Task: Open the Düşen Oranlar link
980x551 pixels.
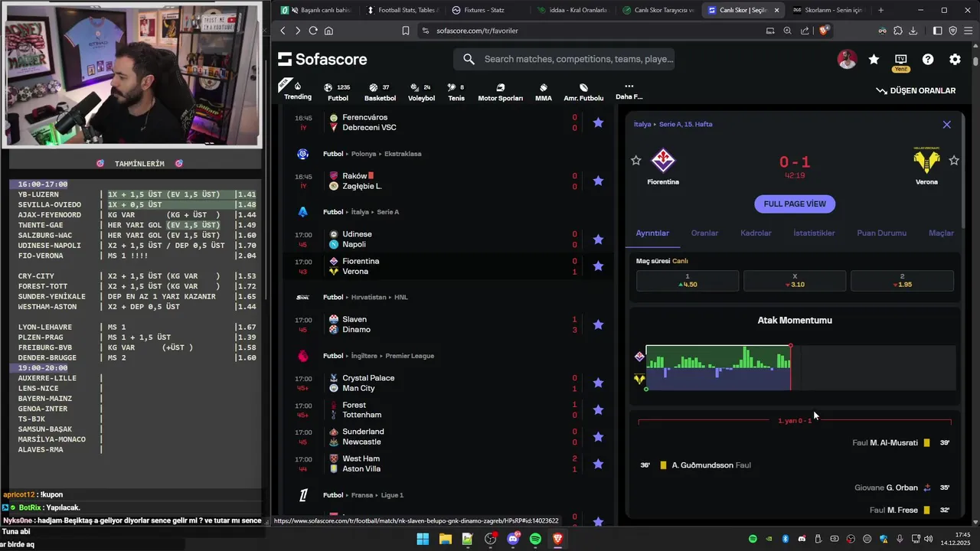Action: coord(916,90)
